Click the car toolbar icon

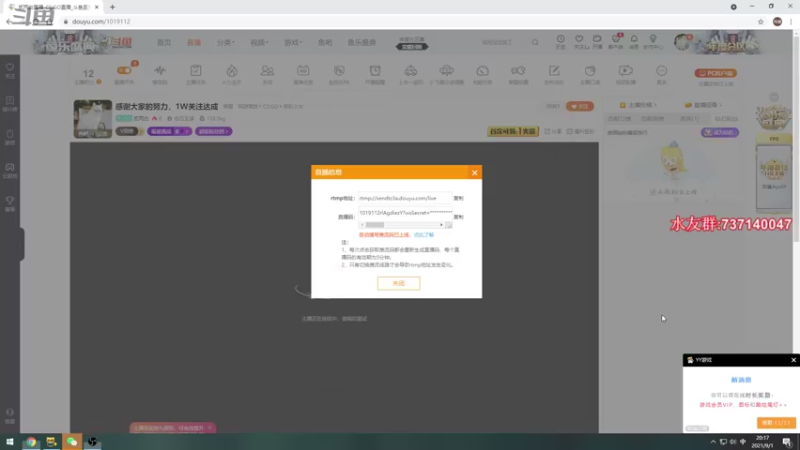pos(411,70)
